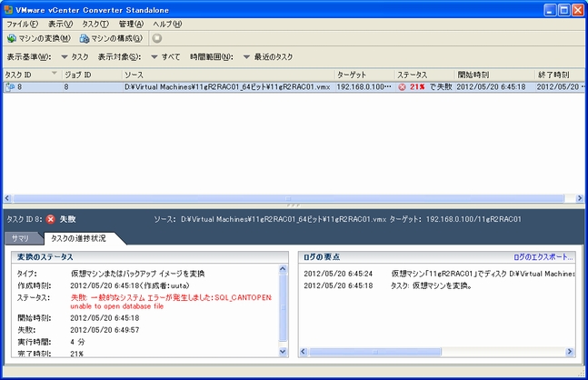Screen dimensions: 588x380
Task: Click the VMware Converter title bar icon
Action: tap(8, 10)
